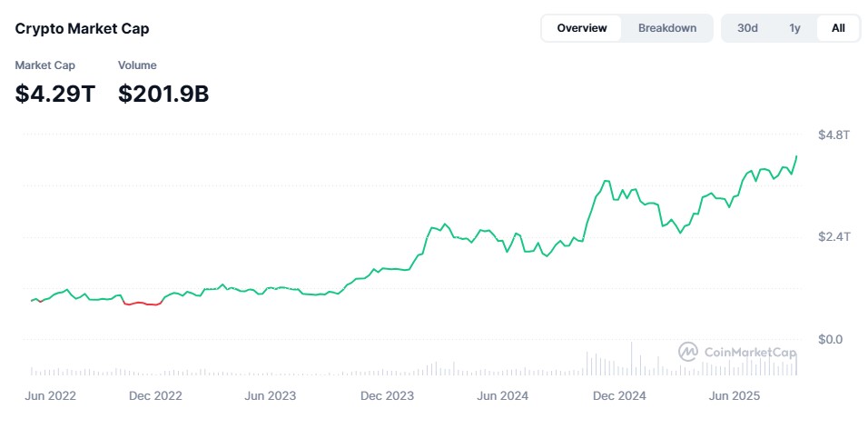The image size is (868, 429).
Task: Switch to the Overview tab
Action: point(582,28)
